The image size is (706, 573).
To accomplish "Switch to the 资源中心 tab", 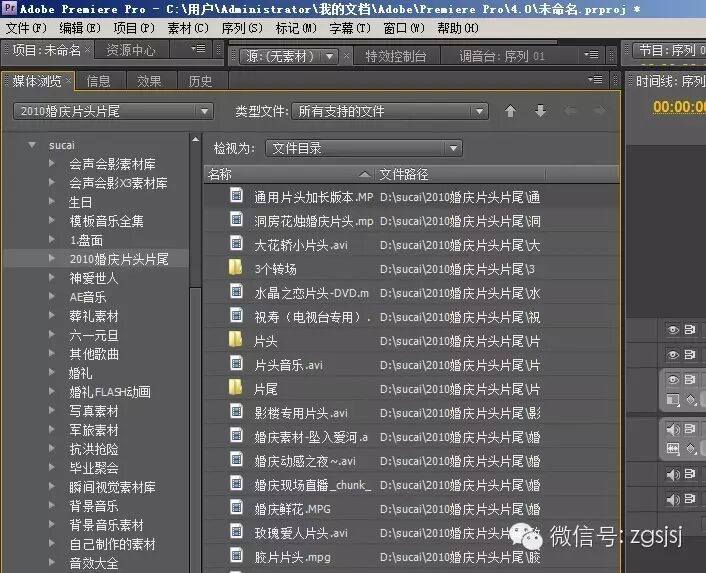I will 131,50.
